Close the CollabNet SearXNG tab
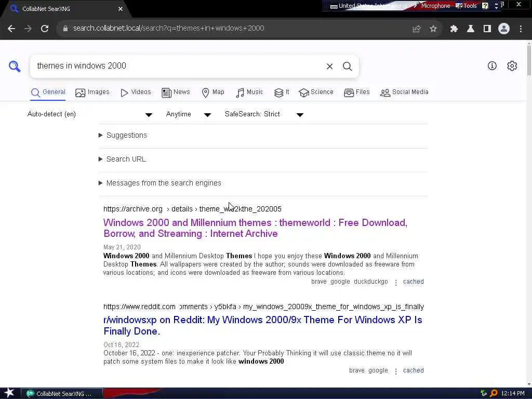The height and width of the screenshot is (399, 532). (121, 9)
